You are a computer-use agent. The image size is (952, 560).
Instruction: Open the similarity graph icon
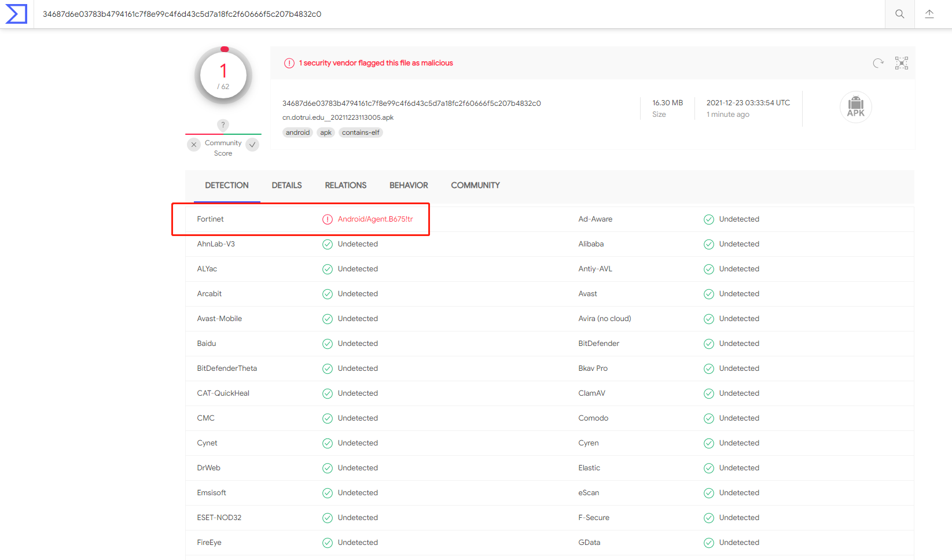(x=901, y=63)
